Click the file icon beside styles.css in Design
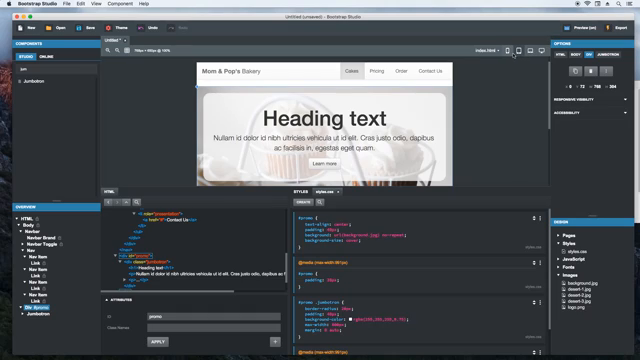 564,251
